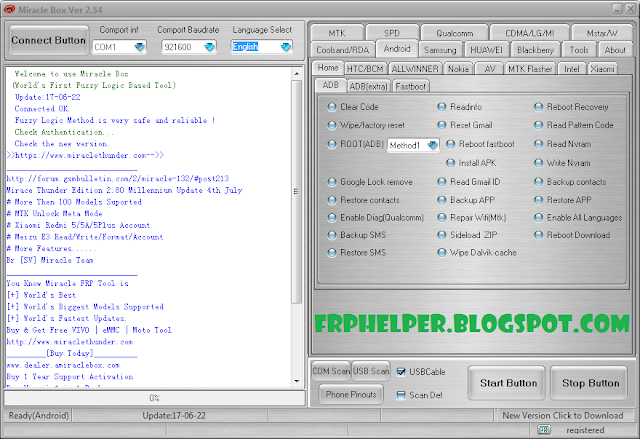The width and height of the screenshot is (640, 439).
Task: Click the Phone Pinouts button
Action: pos(351,394)
